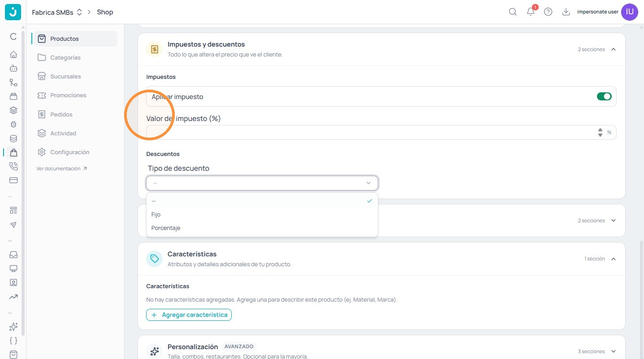Open the search icon in top bar
The image size is (644, 359).
pos(513,12)
